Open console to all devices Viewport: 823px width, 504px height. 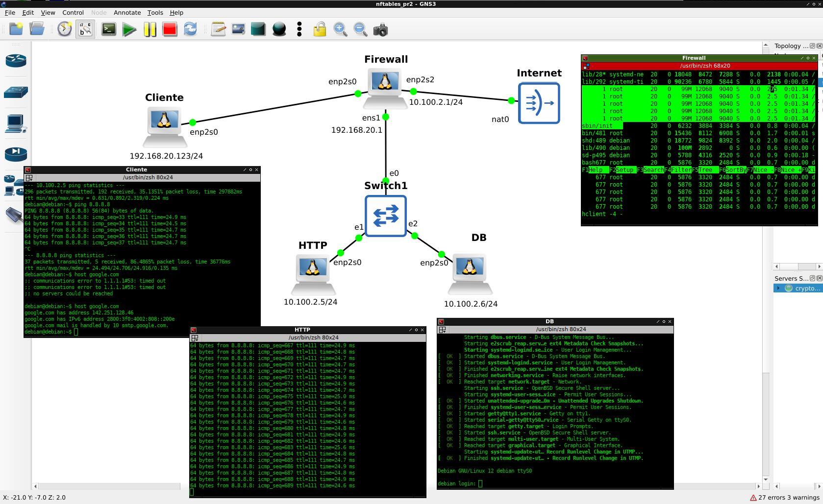(109, 29)
